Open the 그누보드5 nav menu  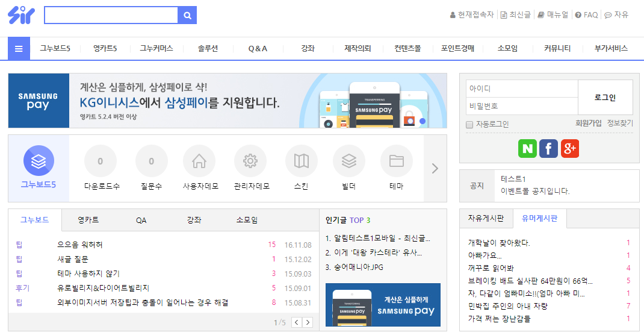click(x=55, y=49)
